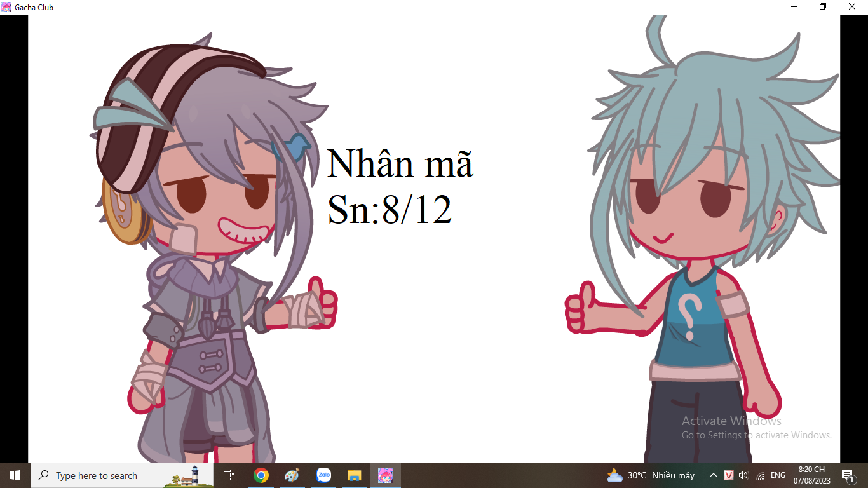
Task: Open the Paint app taskbar icon
Action: click(292, 475)
